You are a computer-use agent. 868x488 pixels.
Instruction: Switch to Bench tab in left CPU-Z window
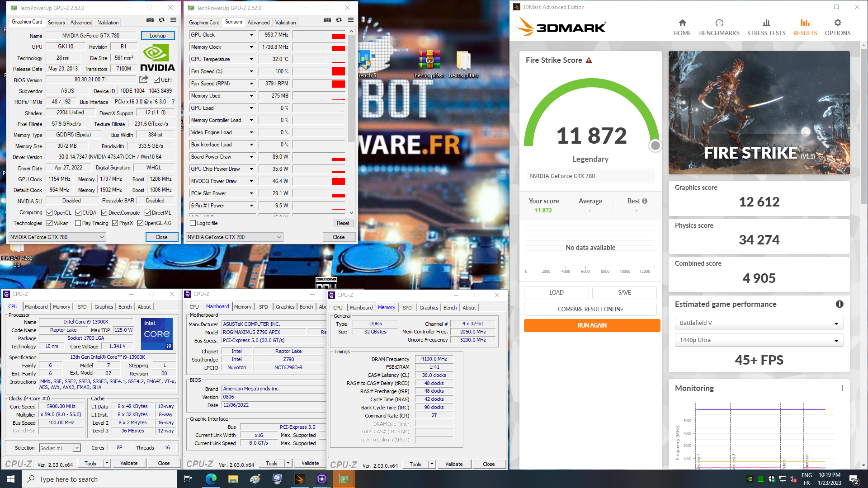pyautogui.click(x=125, y=307)
